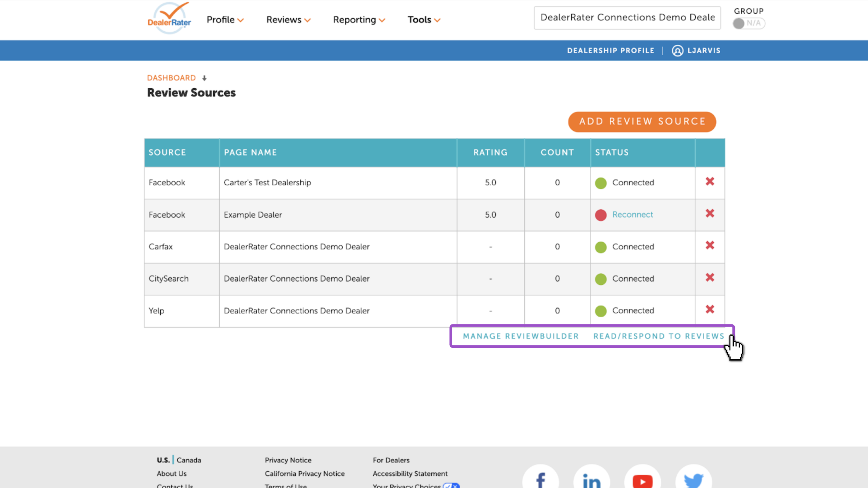Click the green status dot for Carter's Test Dealership
Screen dimensions: 868x488
[601, 183]
